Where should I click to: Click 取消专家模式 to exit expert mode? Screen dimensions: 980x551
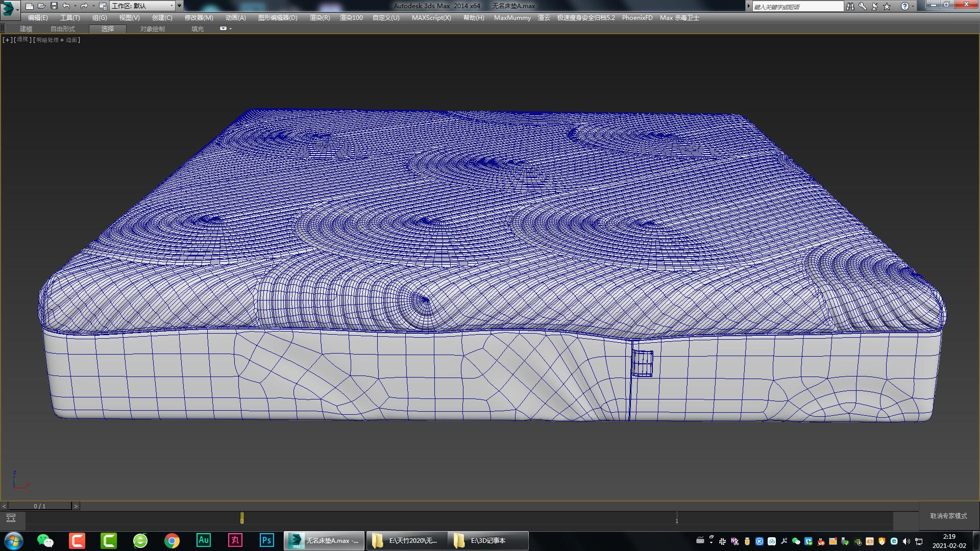click(x=949, y=516)
